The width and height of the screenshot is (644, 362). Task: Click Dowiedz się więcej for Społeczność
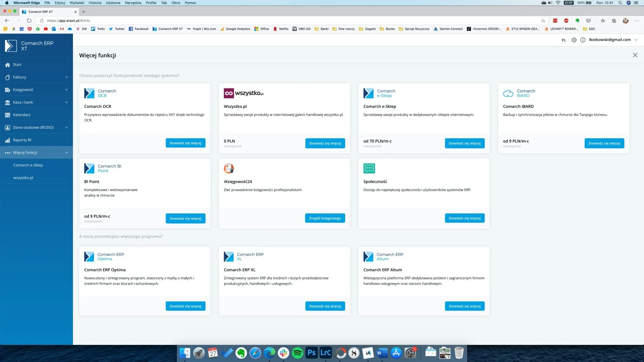coord(465,218)
